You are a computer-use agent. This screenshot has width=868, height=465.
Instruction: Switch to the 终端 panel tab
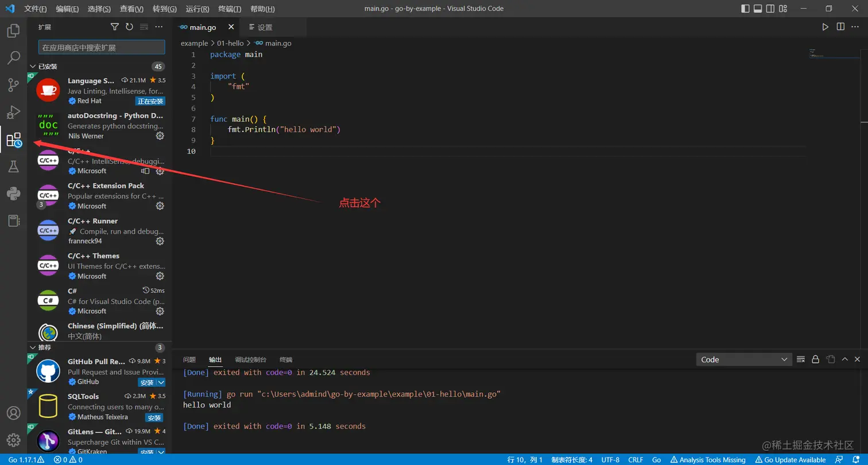point(286,359)
